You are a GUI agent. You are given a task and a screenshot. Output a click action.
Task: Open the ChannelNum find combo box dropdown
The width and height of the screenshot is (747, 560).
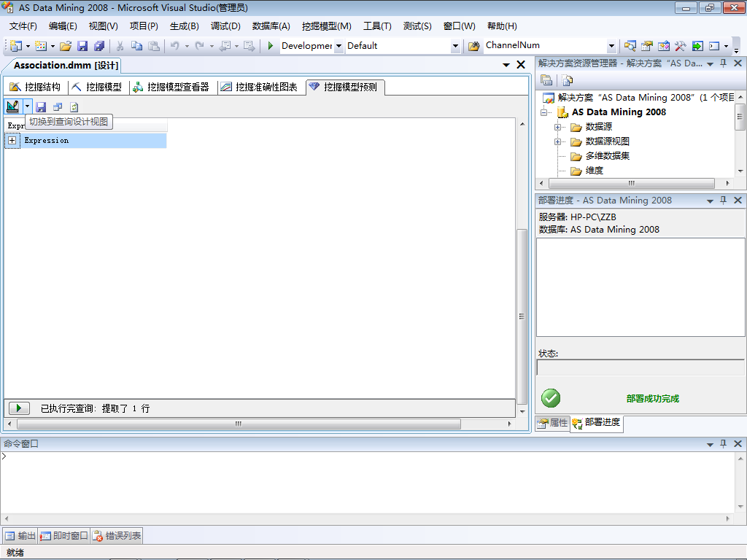[x=611, y=46]
